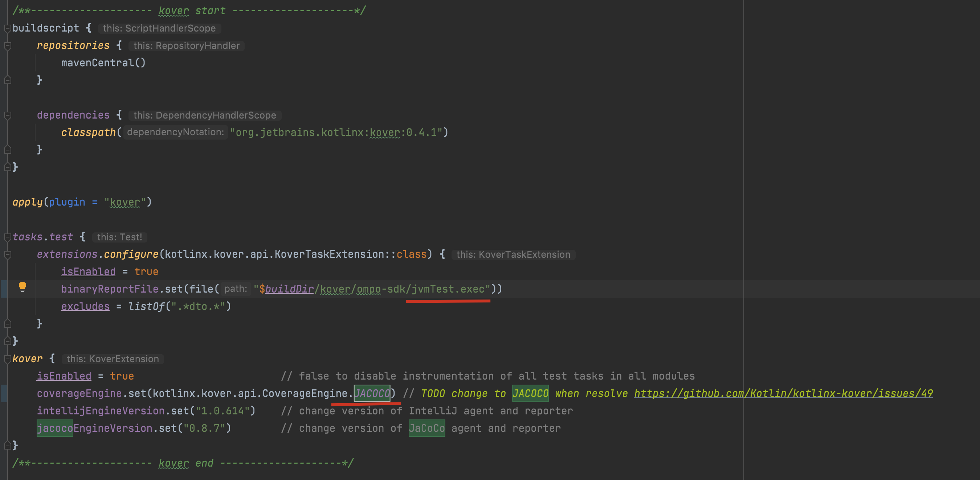Image resolution: width=980 pixels, height=480 pixels.
Task: Select the highlighted JACOCO enum value
Action: 372,393
